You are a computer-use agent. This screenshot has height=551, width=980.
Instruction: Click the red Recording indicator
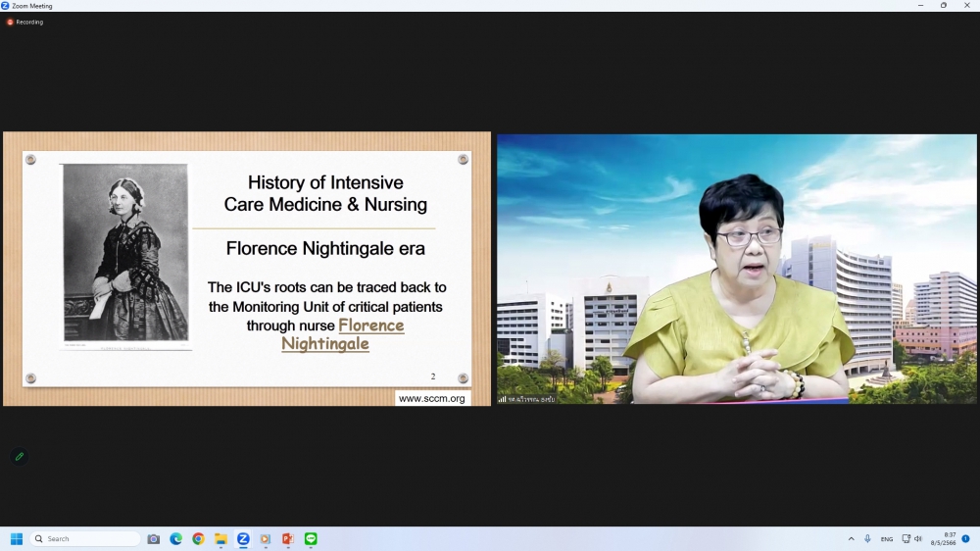[x=25, y=22]
